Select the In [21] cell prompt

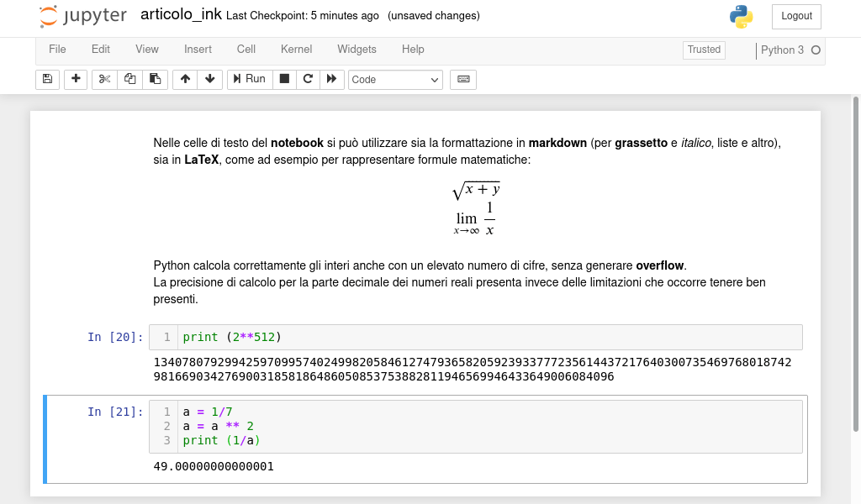point(115,412)
